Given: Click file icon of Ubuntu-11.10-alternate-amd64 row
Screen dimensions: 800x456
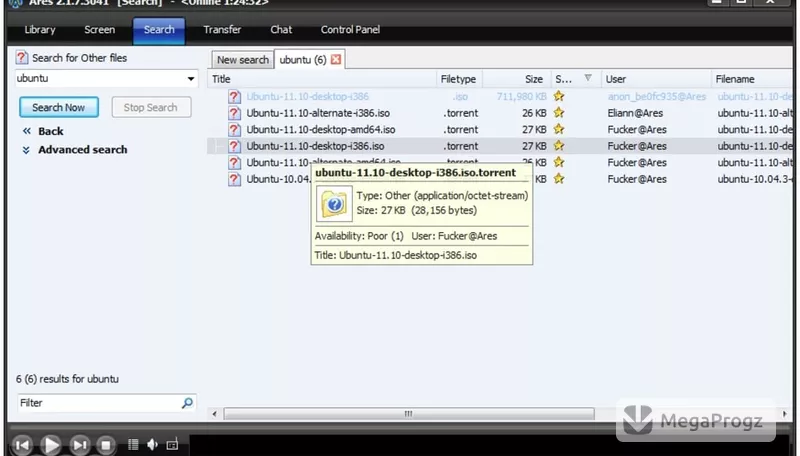Looking at the screenshot, I should [x=234, y=163].
